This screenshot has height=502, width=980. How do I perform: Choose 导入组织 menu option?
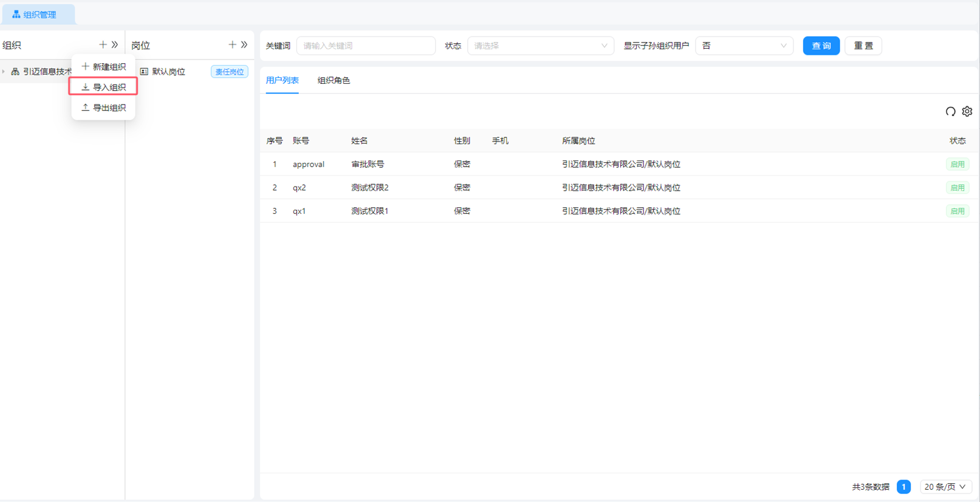click(103, 87)
